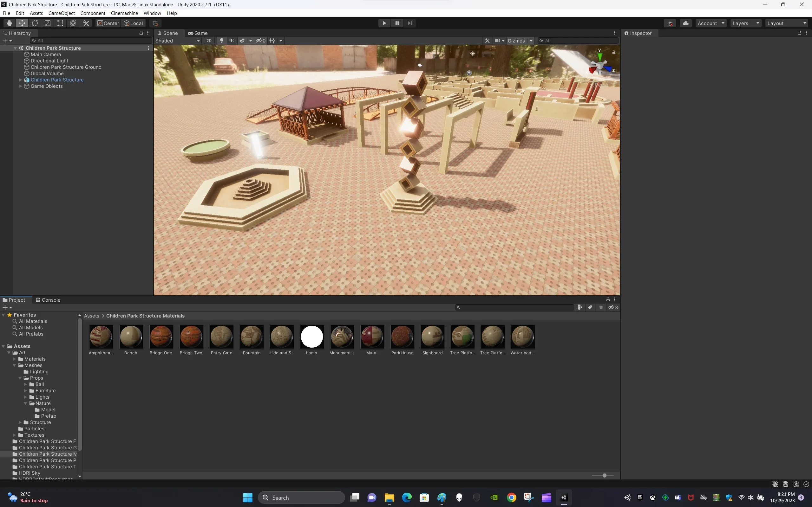812x507 pixels.
Task: Open the Gizmos dropdown arrow
Action: tap(531, 41)
